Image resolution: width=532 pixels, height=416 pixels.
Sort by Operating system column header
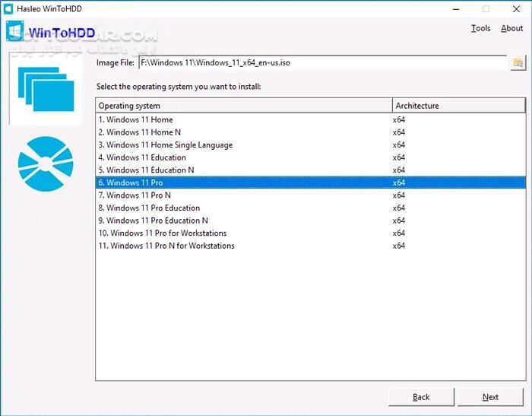(244, 106)
